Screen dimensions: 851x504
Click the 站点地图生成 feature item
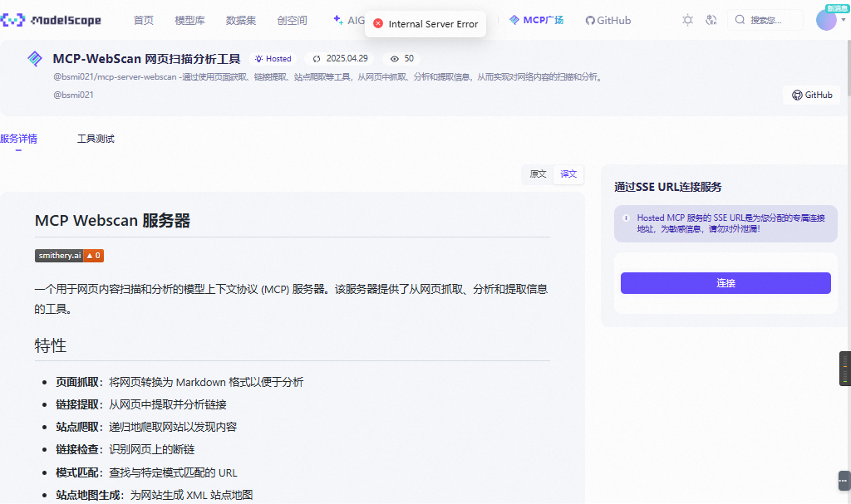coord(154,495)
